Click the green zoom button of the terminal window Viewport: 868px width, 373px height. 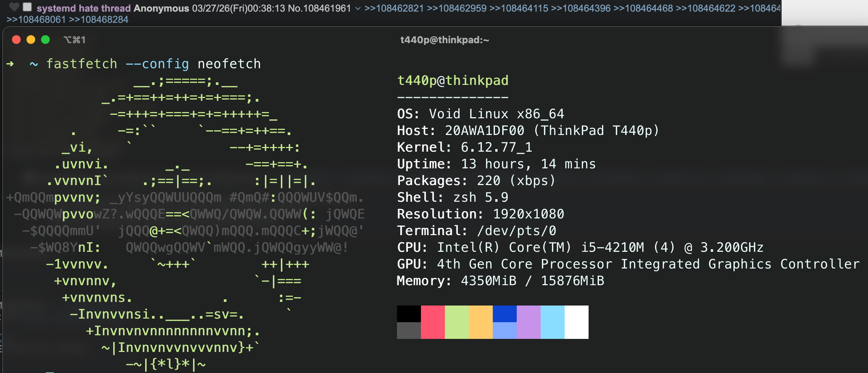pos(45,40)
